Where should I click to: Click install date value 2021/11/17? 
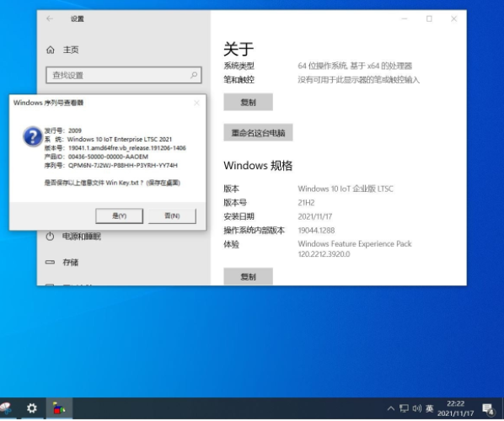pyautogui.click(x=315, y=216)
